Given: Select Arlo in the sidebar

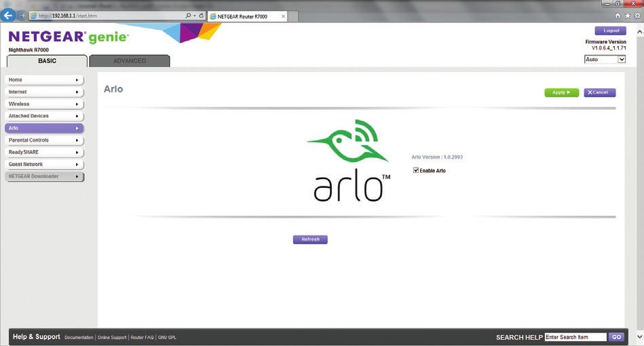Looking at the screenshot, I should [x=44, y=128].
